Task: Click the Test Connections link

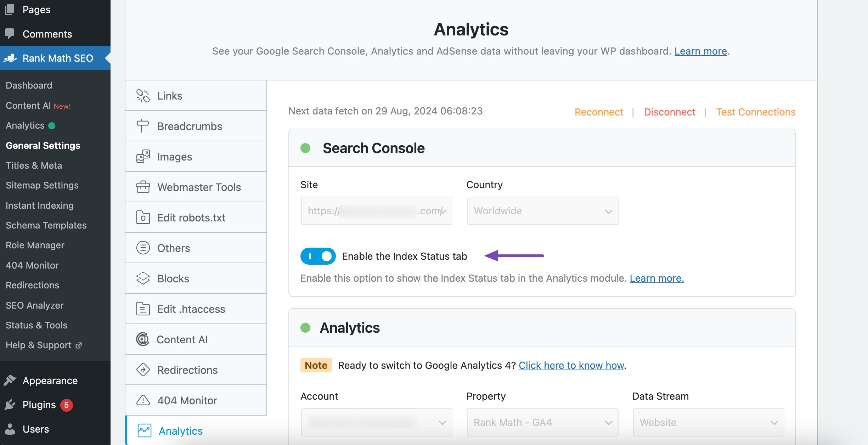Action: (756, 112)
